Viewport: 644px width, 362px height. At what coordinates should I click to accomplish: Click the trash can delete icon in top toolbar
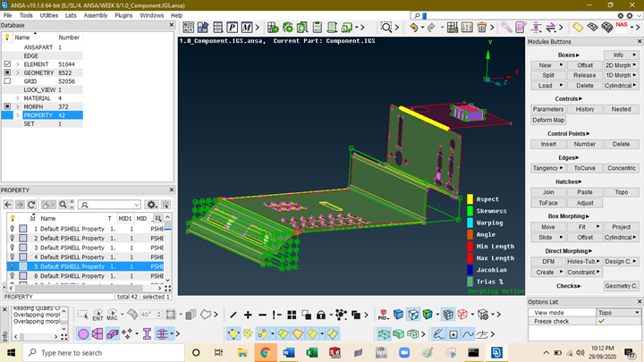[482, 28]
